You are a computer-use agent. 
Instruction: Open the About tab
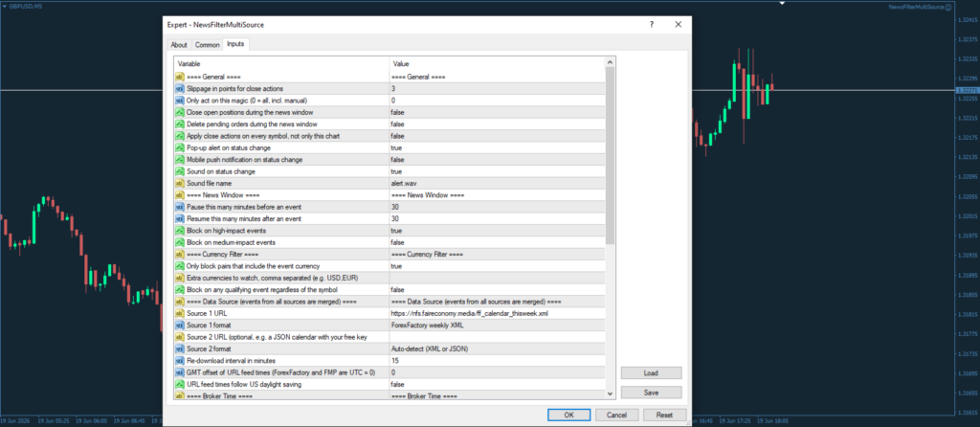point(179,45)
